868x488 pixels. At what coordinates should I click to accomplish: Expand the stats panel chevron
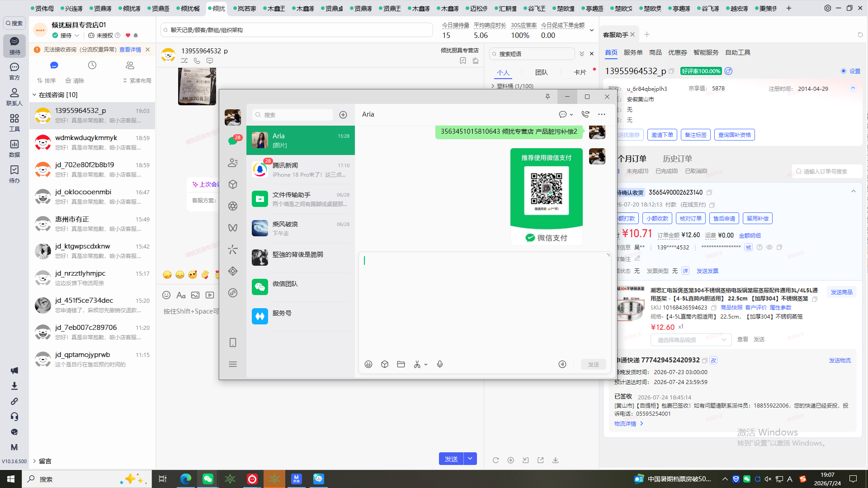tap(592, 30)
